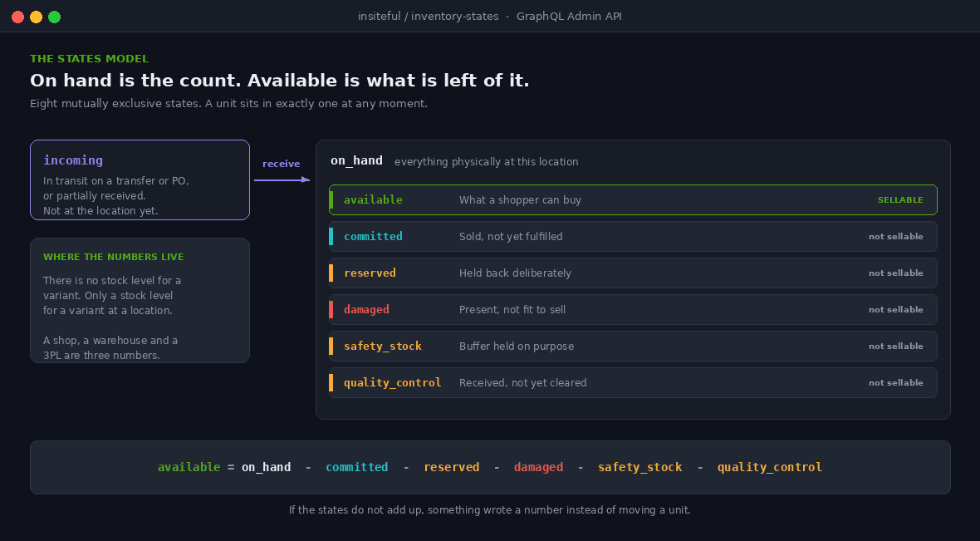Viewport: 980px width, 541px height.
Task: Click 'on_hand' term in the formula bar
Action: coord(267,467)
